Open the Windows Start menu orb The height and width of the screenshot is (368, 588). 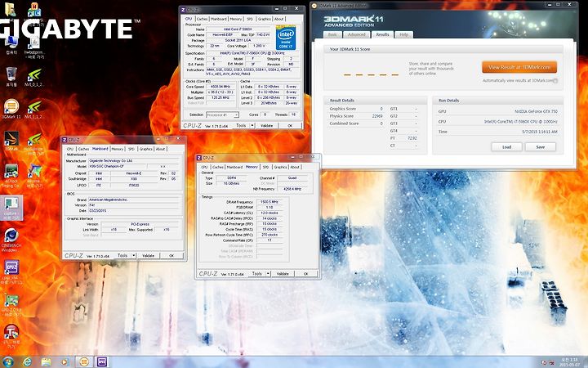pyautogui.click(x=8, y=361)
